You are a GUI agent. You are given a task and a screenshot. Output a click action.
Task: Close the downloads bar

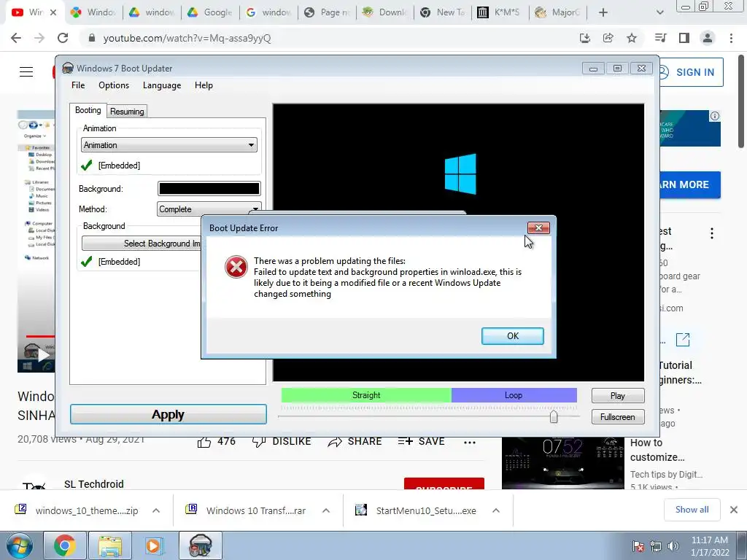coord(734,510)
